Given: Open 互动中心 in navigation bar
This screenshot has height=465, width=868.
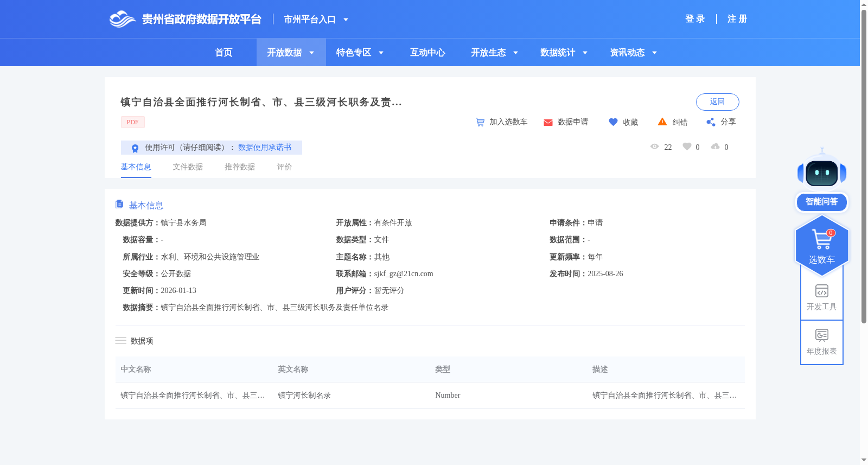Looking at the screenshot, I should [427, 53].
